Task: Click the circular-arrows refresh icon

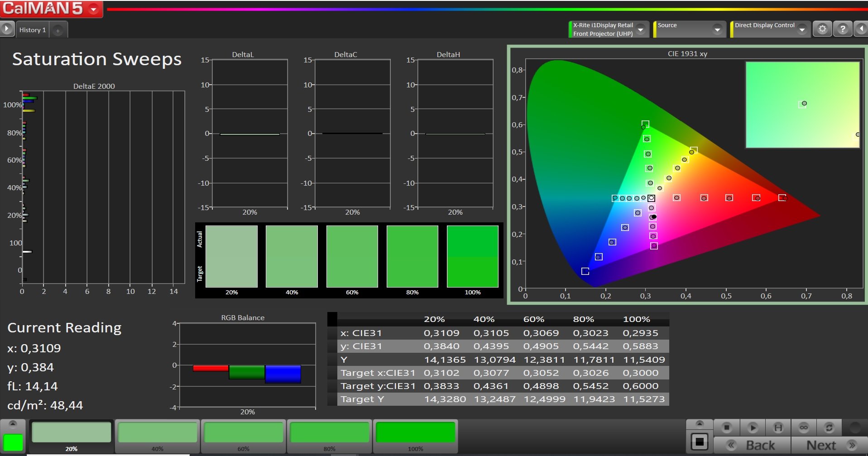Action: (829, 427)
